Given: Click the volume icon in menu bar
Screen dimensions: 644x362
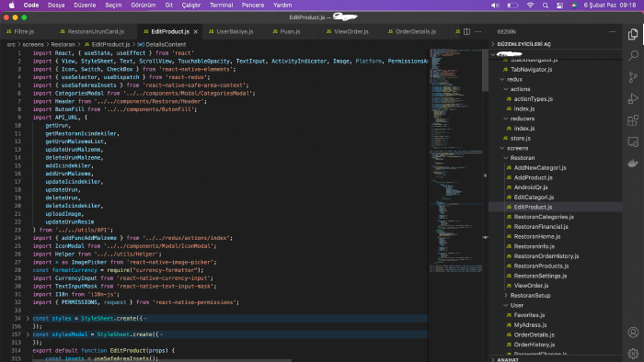Looking at the screenshot, I should 495,6.
